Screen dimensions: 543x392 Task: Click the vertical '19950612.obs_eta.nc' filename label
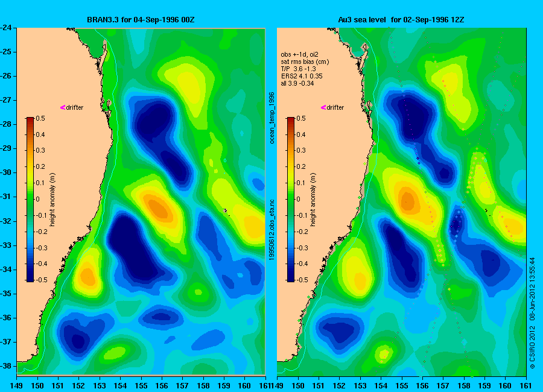272,230
